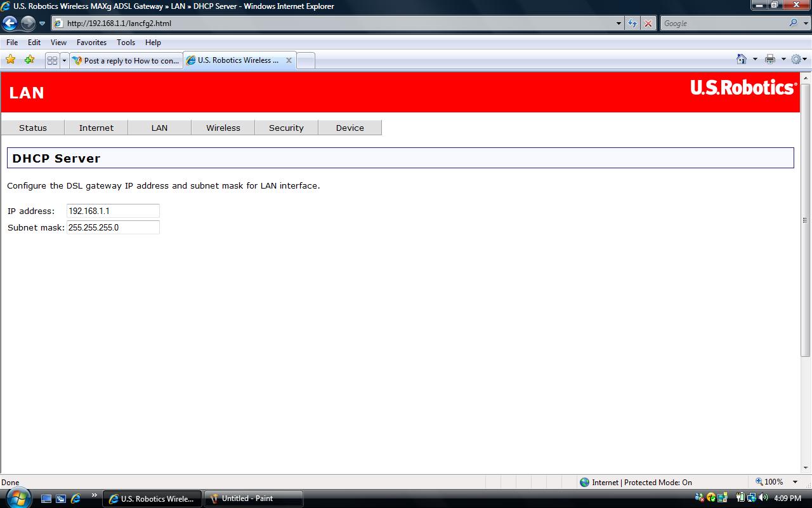Image resolution: width=812 pixels, height=508 pixels.
Task: Click the Home page icon
Action: tap(741, 59)
